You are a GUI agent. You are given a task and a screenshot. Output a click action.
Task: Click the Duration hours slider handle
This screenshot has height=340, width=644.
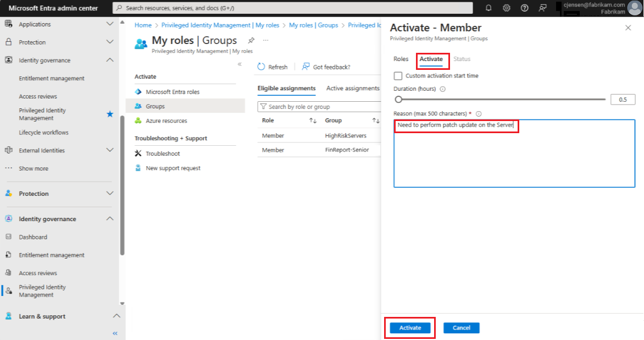pos(398,99)
